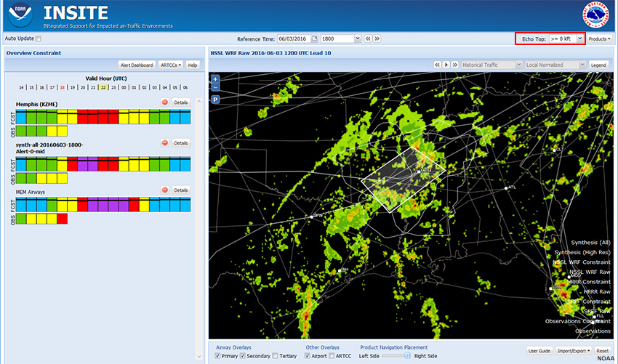
Task: Uncheck the Primary airway overlay
Action: pos(217,356)
